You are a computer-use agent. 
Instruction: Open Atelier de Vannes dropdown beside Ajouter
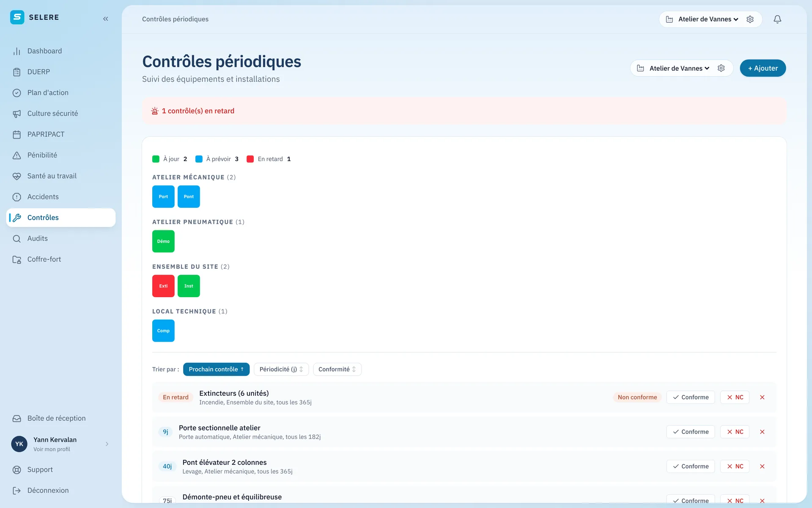tap(679, 68)
